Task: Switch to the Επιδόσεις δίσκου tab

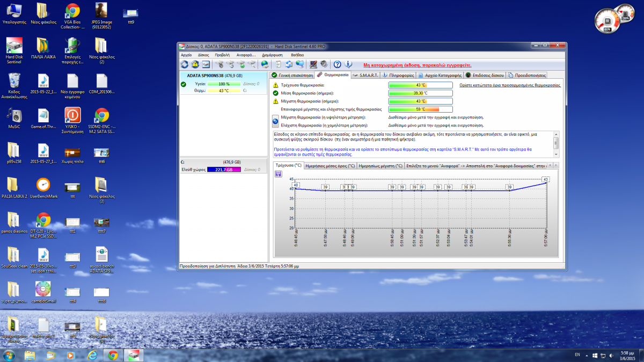Action: (485, 76)
